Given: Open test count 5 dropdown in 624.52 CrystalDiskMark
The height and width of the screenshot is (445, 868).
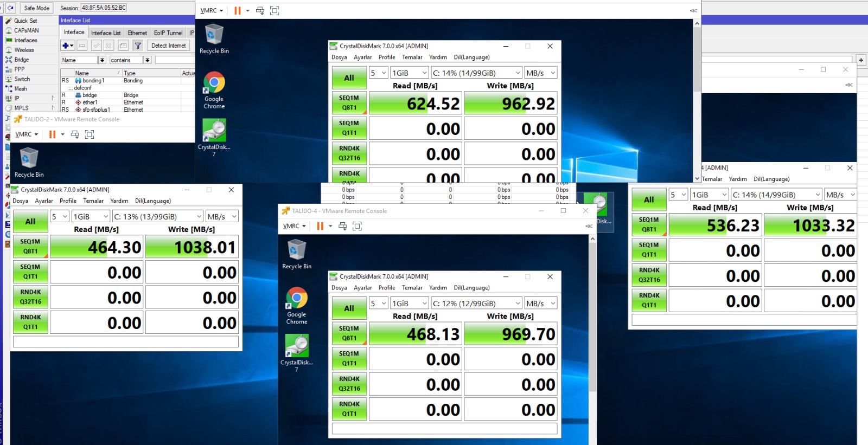Looking at the screenshot, I should coord(379,73).
